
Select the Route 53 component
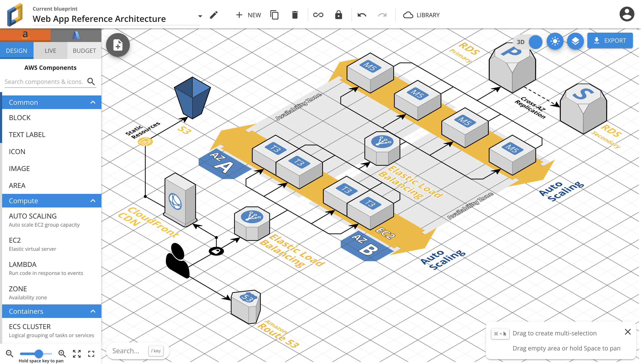(246, 307)
